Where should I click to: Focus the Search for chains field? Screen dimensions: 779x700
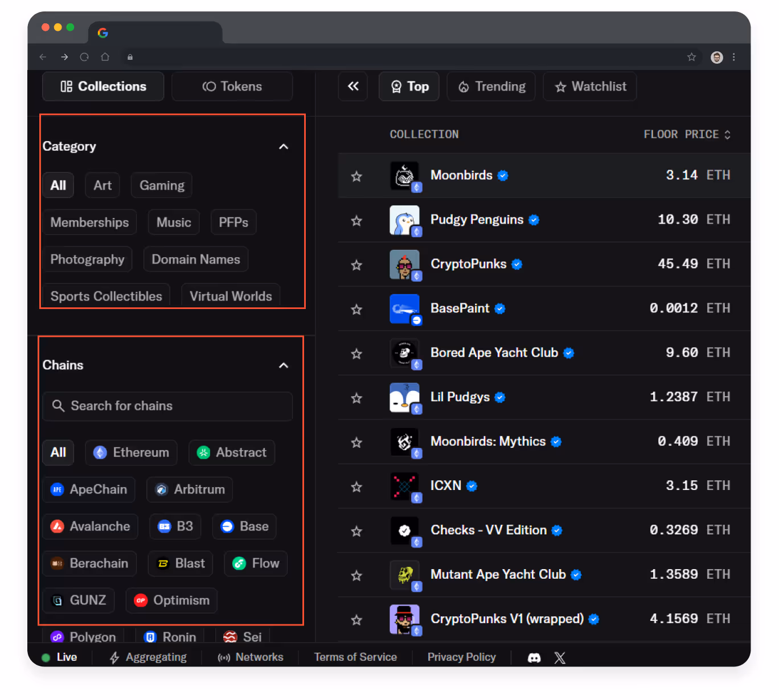click(x=167, y=406)
